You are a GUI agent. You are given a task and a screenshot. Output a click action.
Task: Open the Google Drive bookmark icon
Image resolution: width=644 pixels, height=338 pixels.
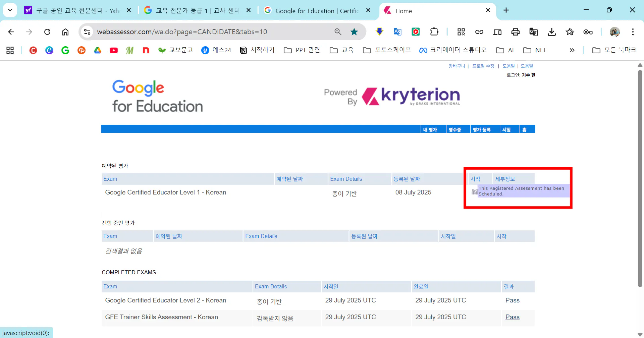point(98,50)
